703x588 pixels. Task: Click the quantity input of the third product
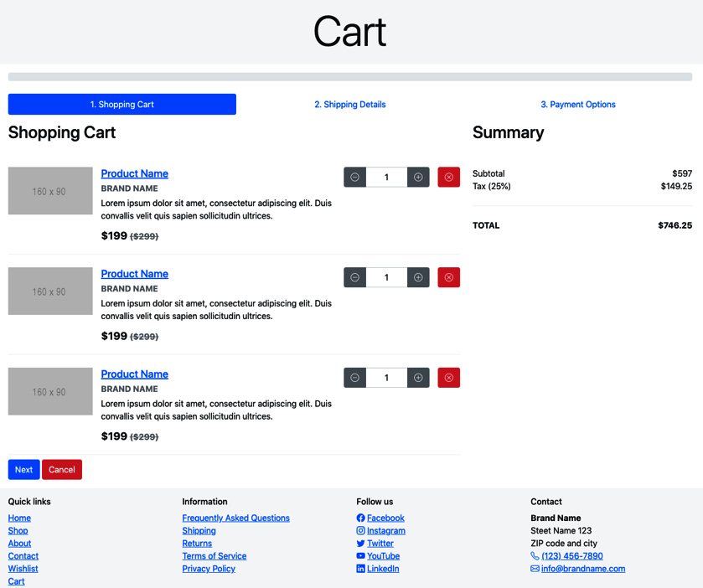pyautogui.click(x=386, y=378)
